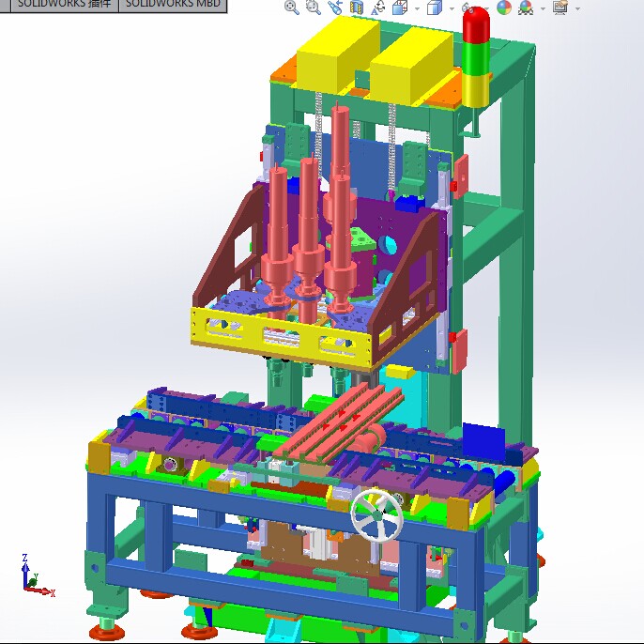Click the Zoom to Fit icon
This screenshot has height=644, width=644.
(x=292, y=7)
